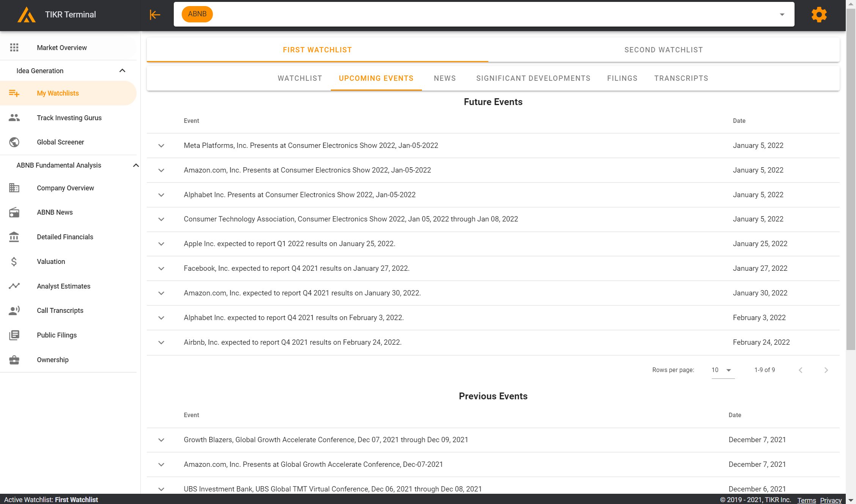Click the TIKR Terminal logo icon
Image resolution: width=856 pixels, height=504 pixels.
[26, 15]
